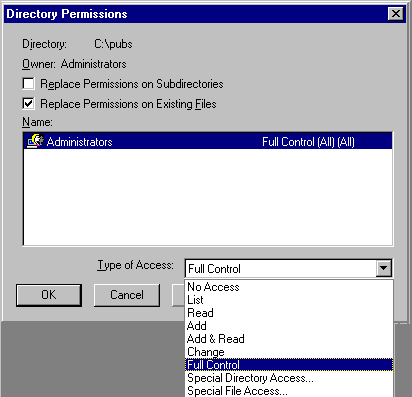Viewport: 412px width, 397px height.
Task: Select Administrators Full Control row
Action: coord(208,141)
